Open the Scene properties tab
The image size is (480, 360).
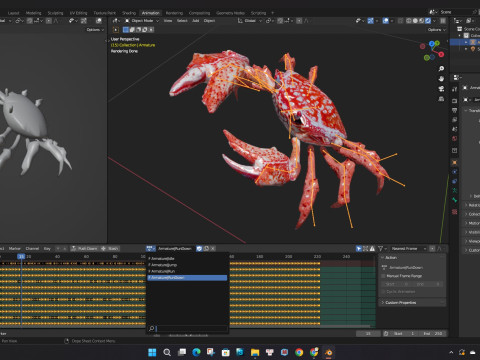pyautogui.click(x=454, y=129)
